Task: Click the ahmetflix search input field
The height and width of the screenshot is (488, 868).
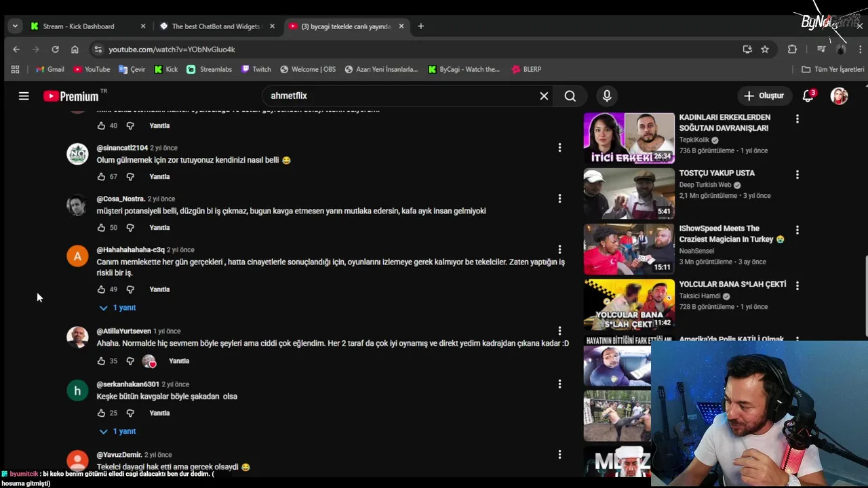Action: [400, 96]
